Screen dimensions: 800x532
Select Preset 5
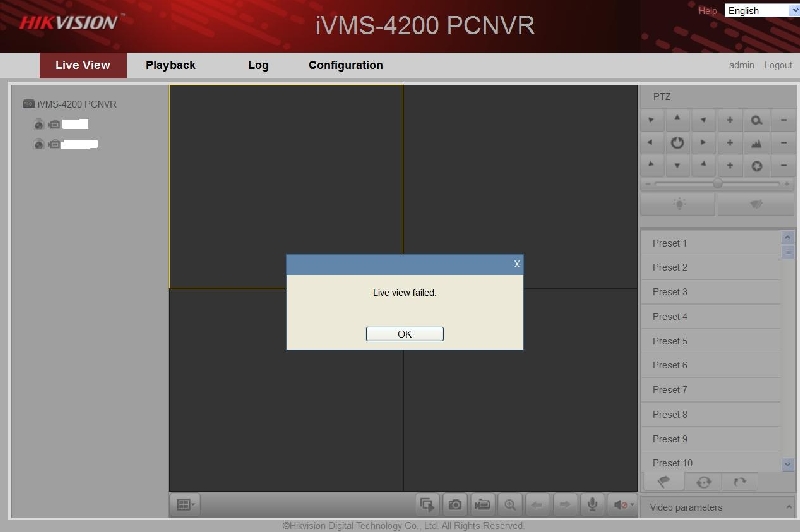710,341
